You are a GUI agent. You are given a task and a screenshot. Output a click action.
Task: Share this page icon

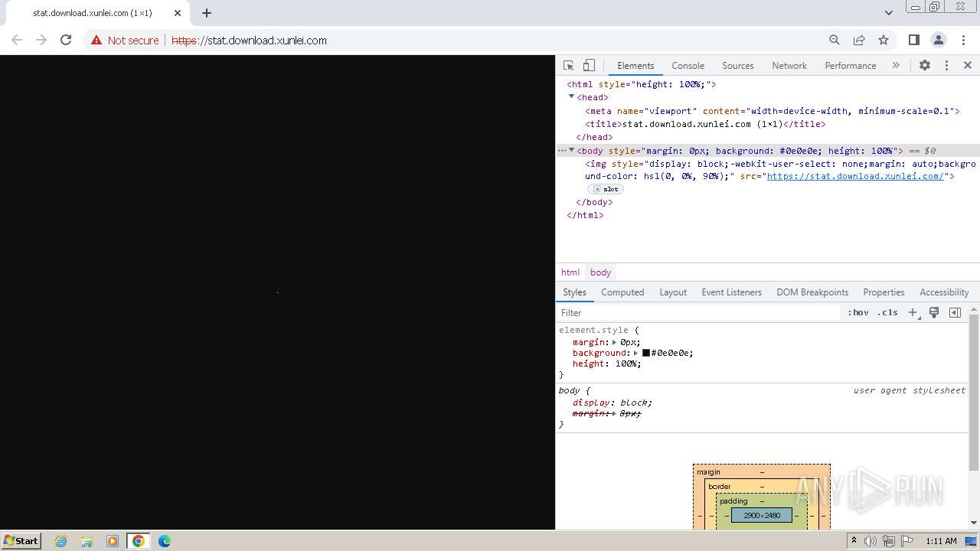point(859,41)
